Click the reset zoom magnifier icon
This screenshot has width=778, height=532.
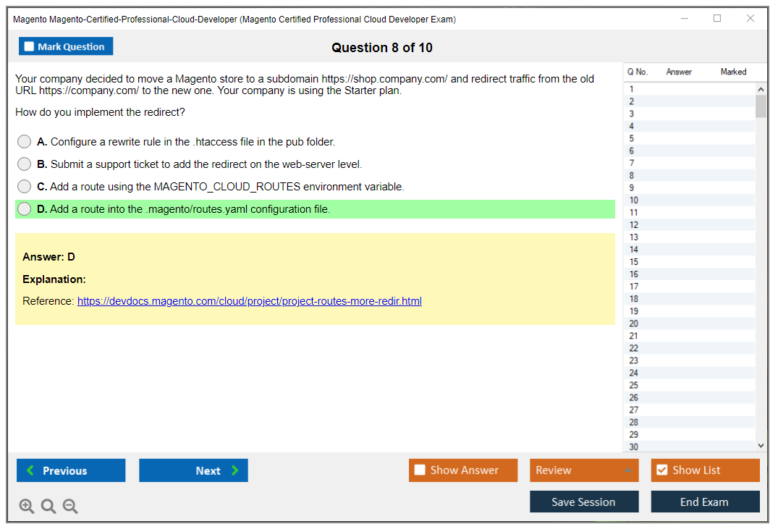click(48, 507)
